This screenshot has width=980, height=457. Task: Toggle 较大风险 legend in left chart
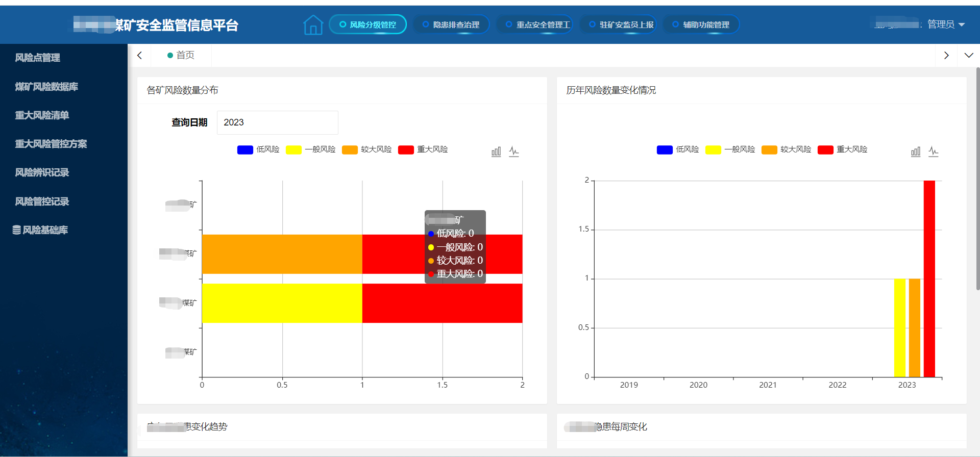click(366, 149)
